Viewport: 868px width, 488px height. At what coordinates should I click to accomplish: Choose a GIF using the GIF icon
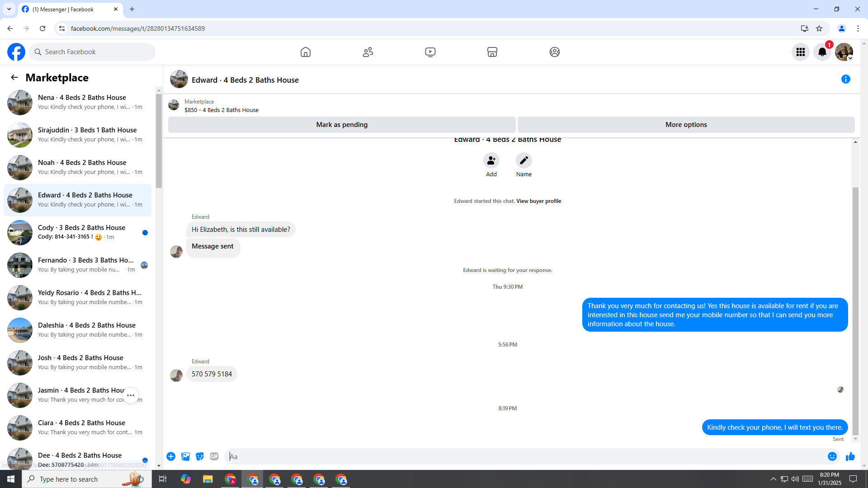[x=214, y=456]
